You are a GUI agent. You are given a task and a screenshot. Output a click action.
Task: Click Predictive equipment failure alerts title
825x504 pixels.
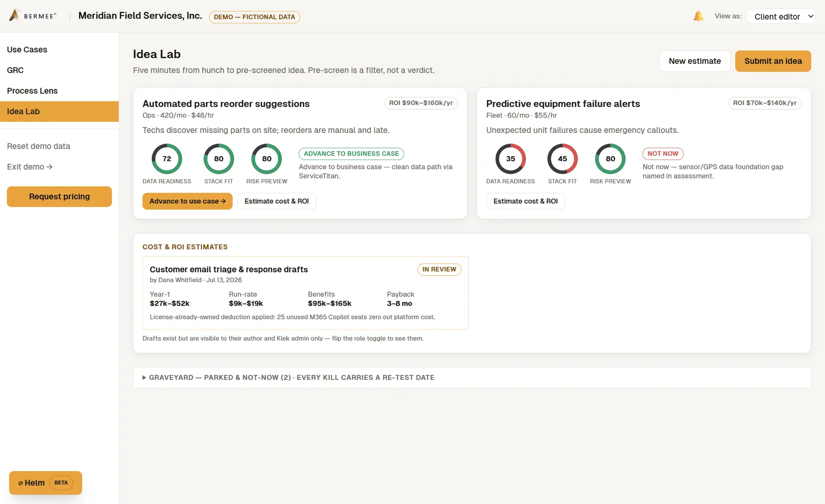pos(563,104)
